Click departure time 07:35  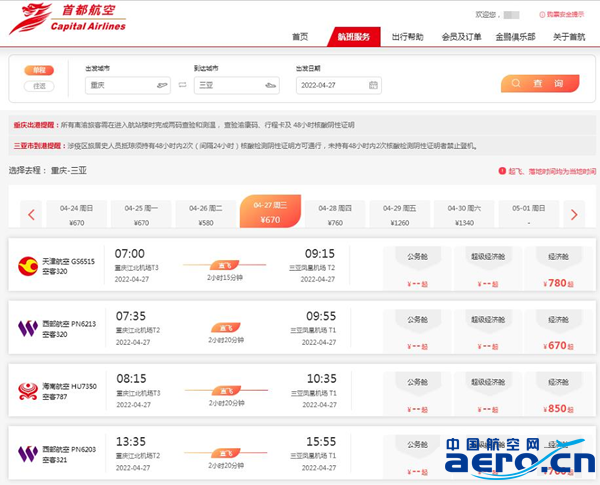point(131,316)
